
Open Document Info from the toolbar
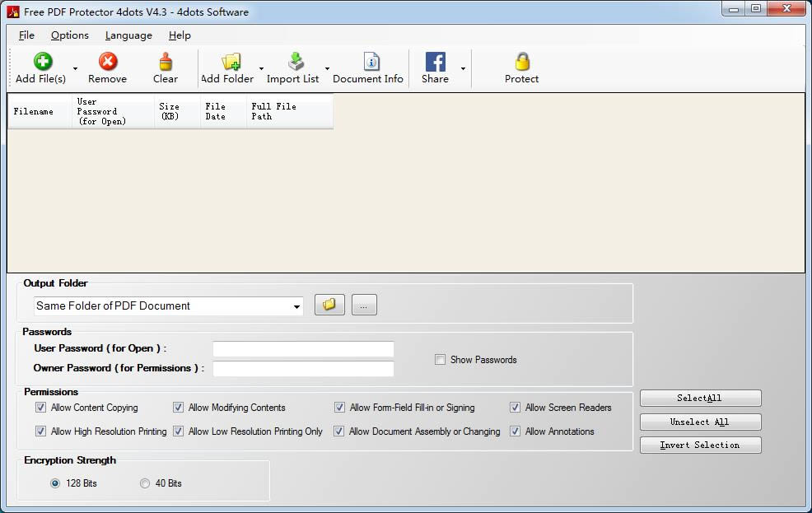[x=368, y=68]
